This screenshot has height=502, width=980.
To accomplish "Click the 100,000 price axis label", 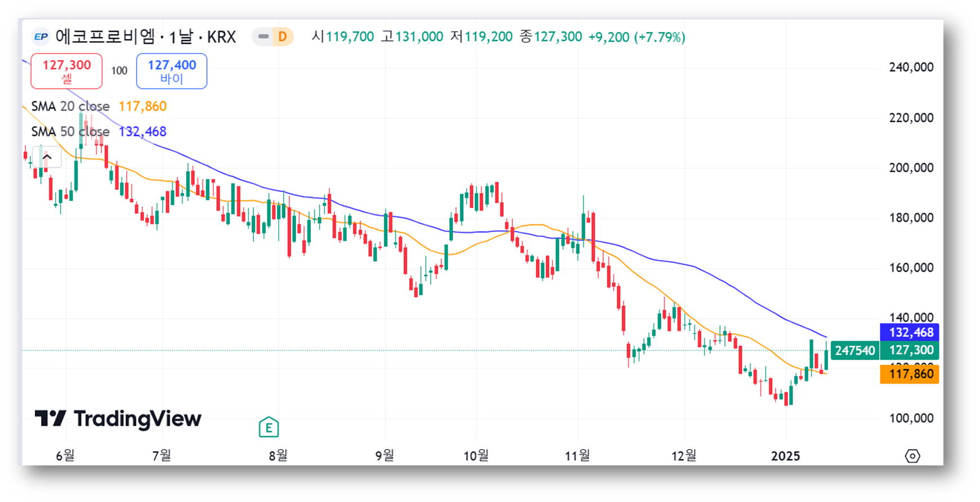I will pos(911,418).
